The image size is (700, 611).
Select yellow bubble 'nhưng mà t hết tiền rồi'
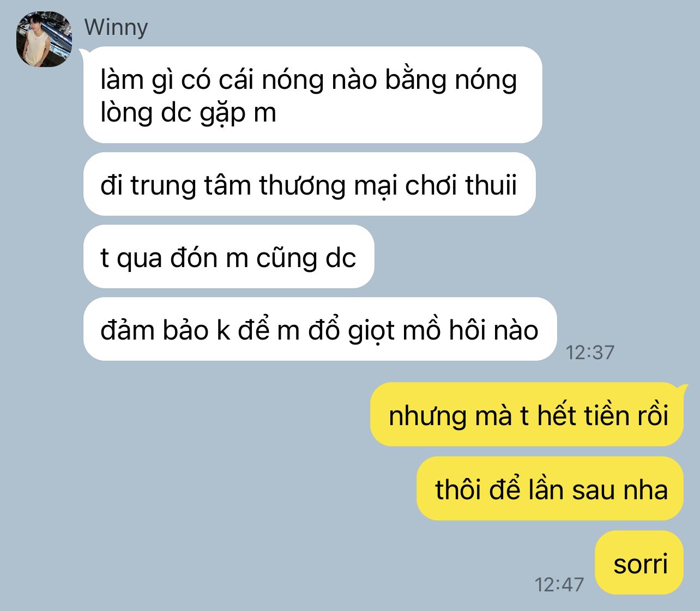[527, 415]
